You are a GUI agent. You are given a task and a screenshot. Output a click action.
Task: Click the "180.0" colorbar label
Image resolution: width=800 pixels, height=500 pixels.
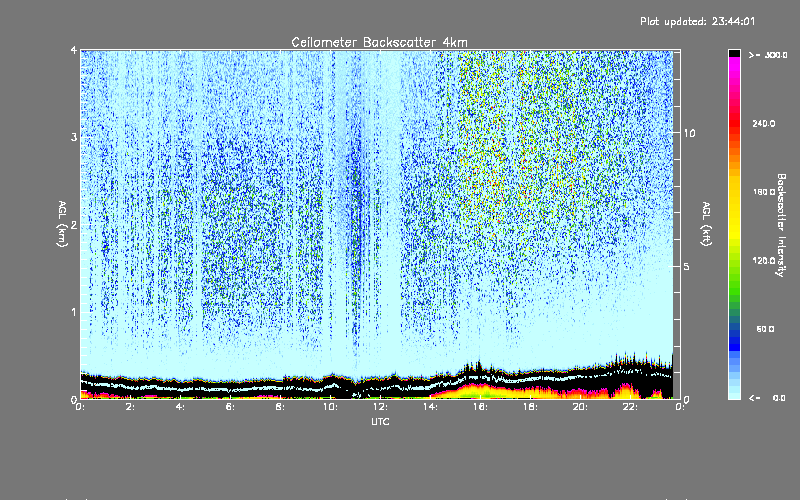tap(763, 192)
